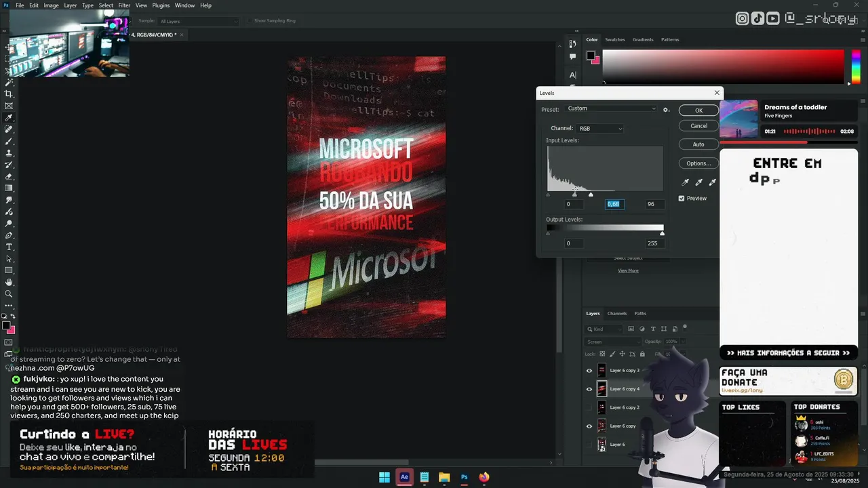Click the Auto button in Levels
This screenshot has height=488, width=868.
698,144
